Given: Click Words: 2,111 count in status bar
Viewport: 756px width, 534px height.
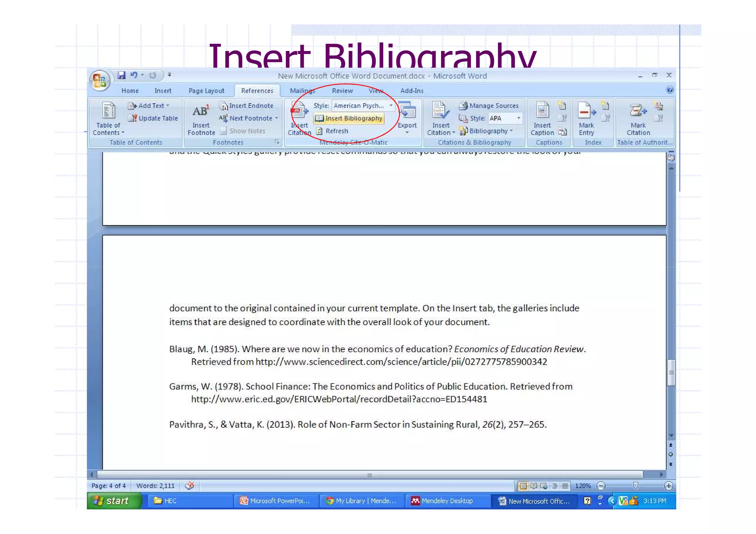Looking at the screenshot, I should coord(155,486).
